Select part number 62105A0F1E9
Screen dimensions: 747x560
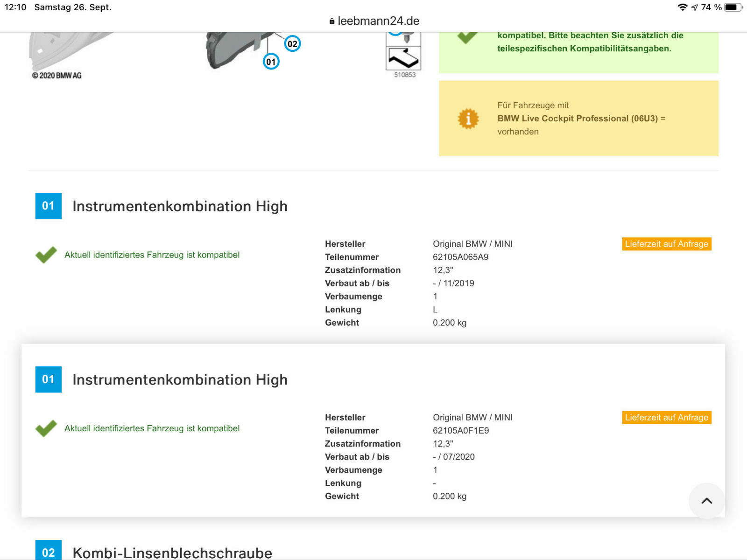pyautogui.click(x=461, y=431)
